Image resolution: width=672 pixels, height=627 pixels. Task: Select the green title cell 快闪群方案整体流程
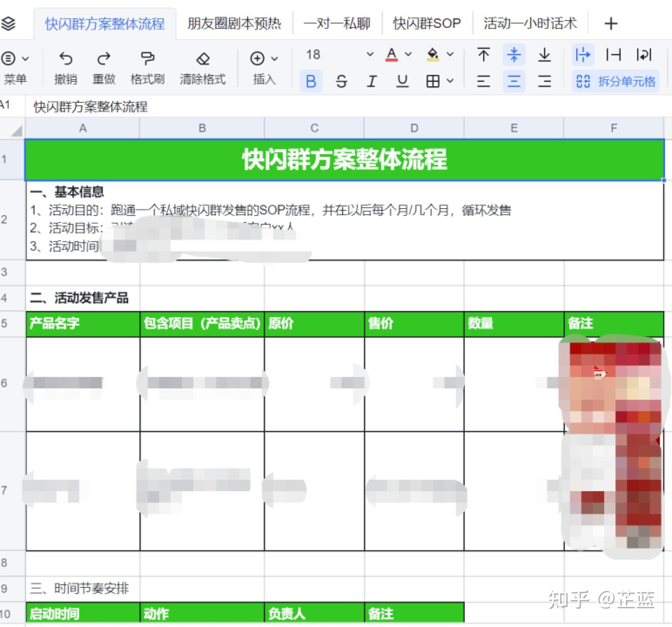click(x=345, y=159)
